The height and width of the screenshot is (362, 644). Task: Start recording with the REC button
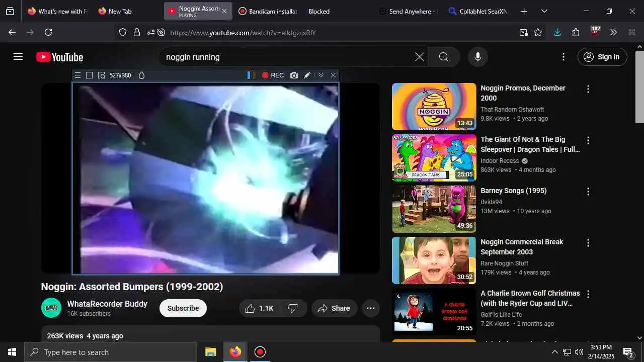point(273,75)
